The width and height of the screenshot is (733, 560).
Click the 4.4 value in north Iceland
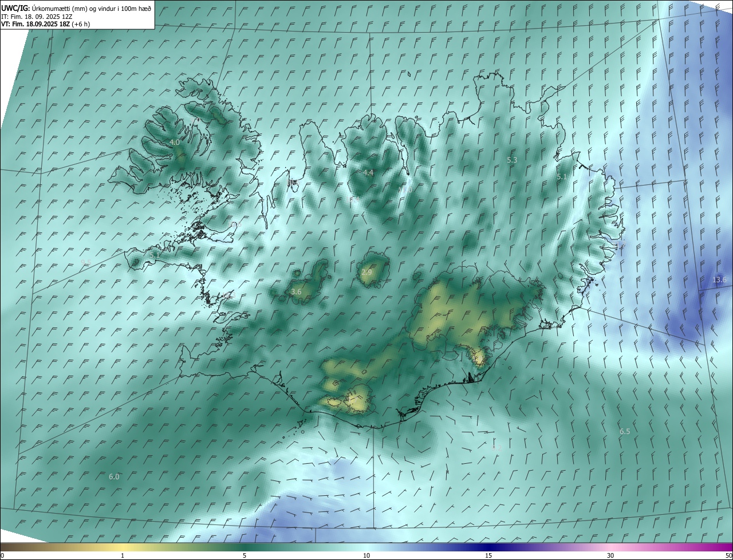pos(368,172)
